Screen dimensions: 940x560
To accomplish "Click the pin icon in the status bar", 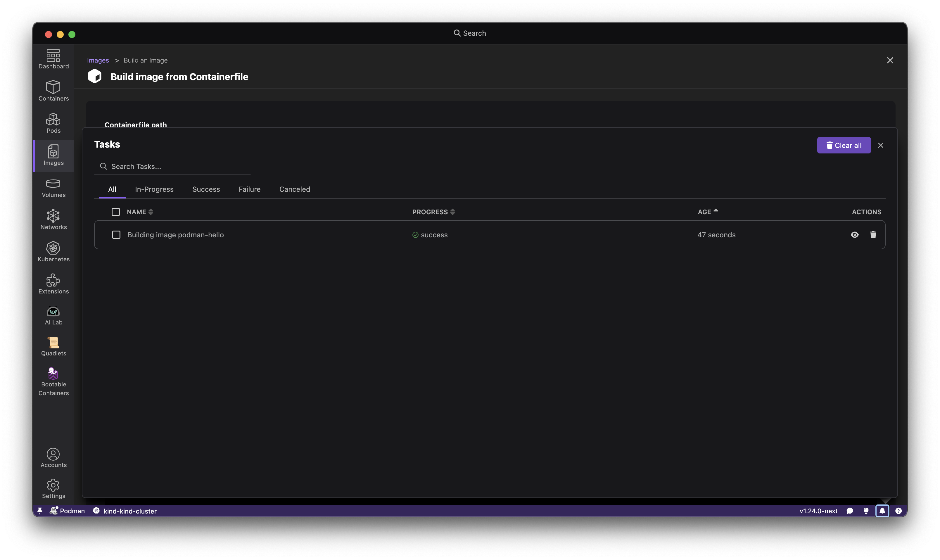I will pos(40,511).
